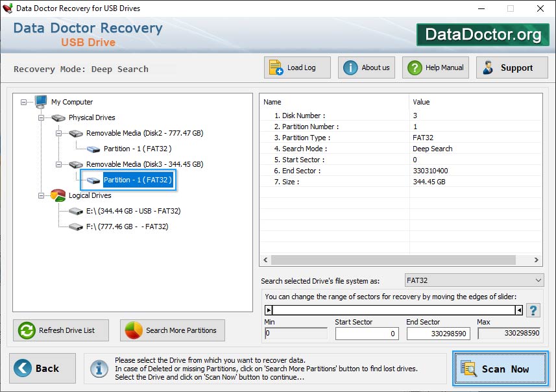Click the End Sector input field
556x392 pixels.
(x=439, y=334)
